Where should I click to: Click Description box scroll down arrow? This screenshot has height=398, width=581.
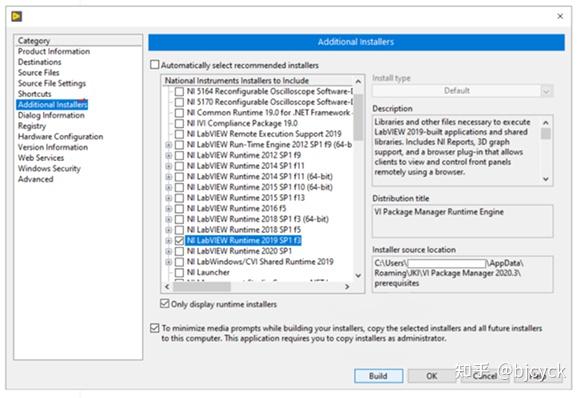tap(546, 179)
